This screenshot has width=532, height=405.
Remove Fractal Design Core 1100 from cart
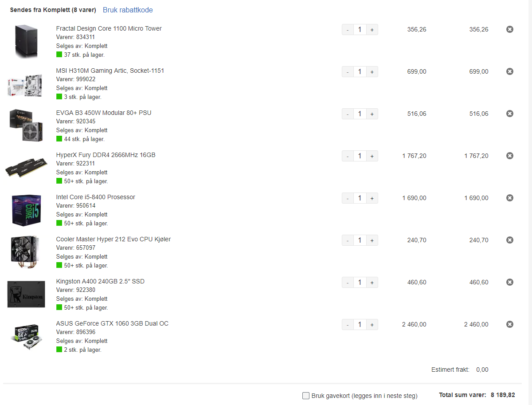tap(510, 29)
